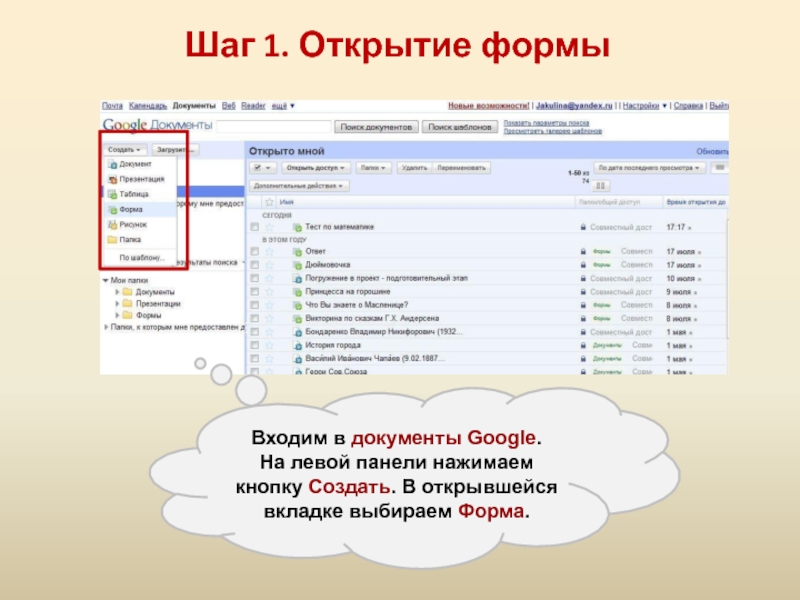Tick the checkbox for Ответ

[x=255, y=252]
